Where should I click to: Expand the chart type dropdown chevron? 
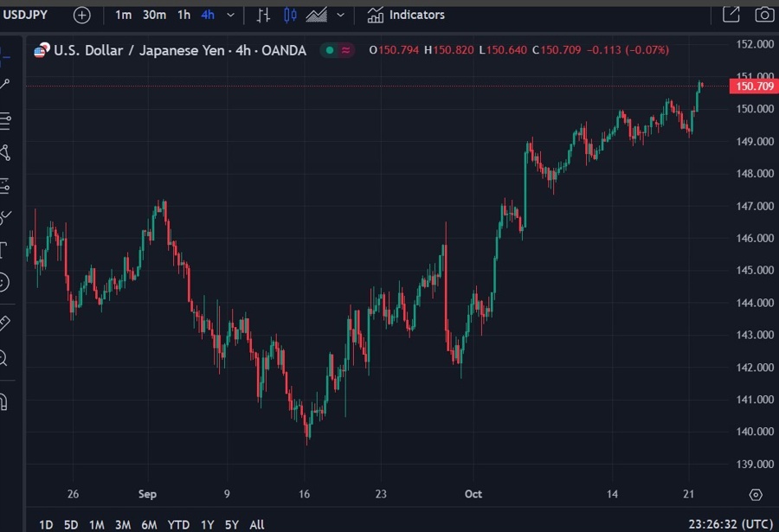pyautogui.click(x=340, y=15)
